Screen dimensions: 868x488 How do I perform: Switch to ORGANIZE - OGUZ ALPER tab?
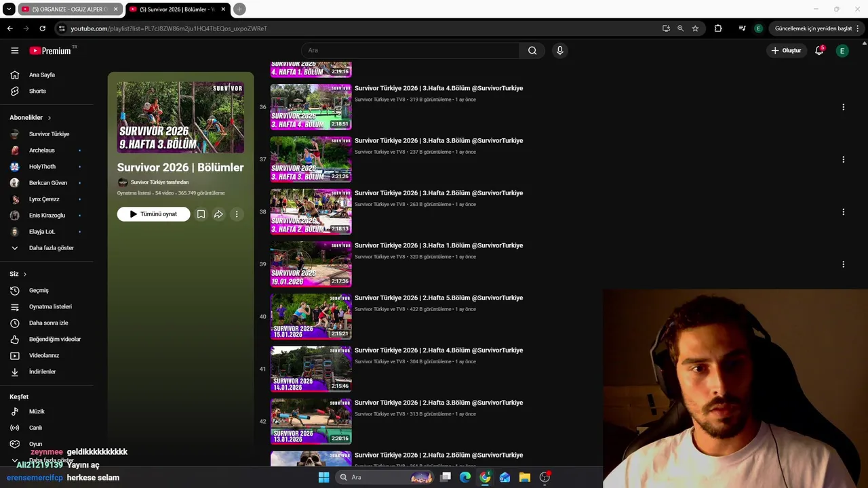point(69,9)
